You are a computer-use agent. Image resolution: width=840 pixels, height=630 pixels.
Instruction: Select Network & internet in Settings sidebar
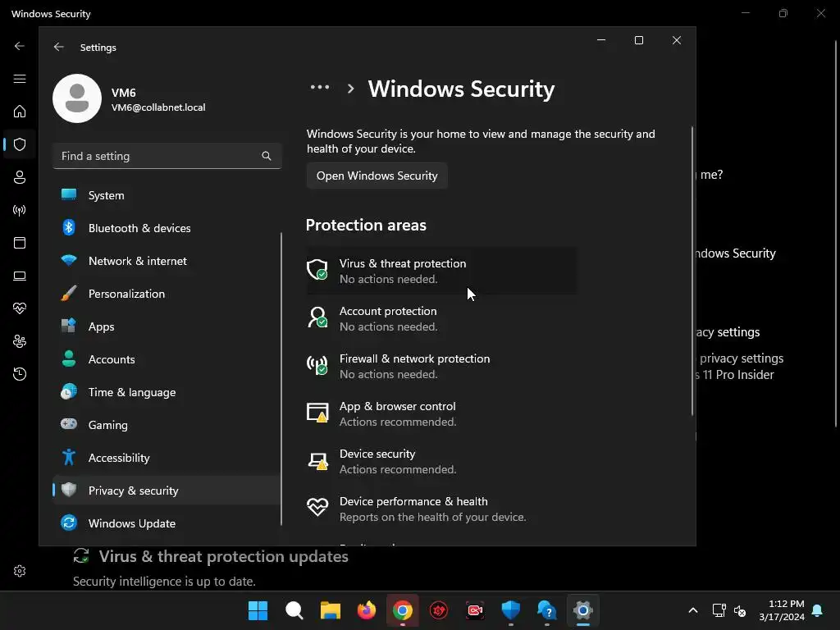pyautogui.click(x=167, y=261)
